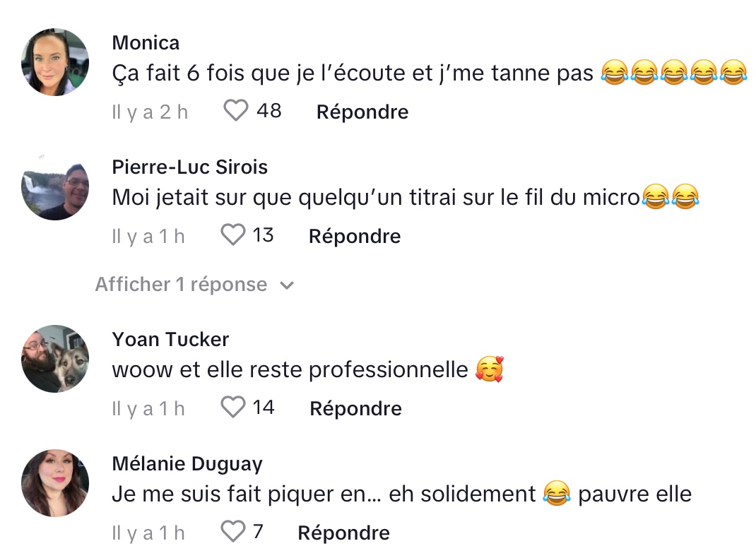Viewport: 756px width, 558px height.
Task: View Yoan Tucker's profile photo
Action: click(55, 359)
